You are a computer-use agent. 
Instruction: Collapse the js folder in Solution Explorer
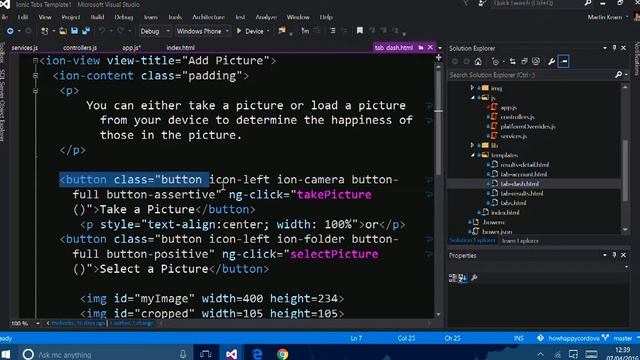pos(472,98)
